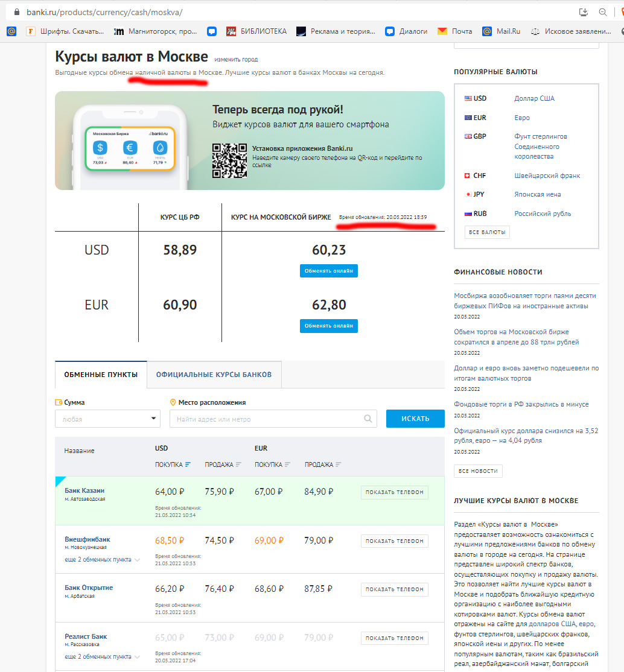Viewport: 624px width, 672px height.
Task: Show phone for Реалист Банк
Action: click(394, 638)
